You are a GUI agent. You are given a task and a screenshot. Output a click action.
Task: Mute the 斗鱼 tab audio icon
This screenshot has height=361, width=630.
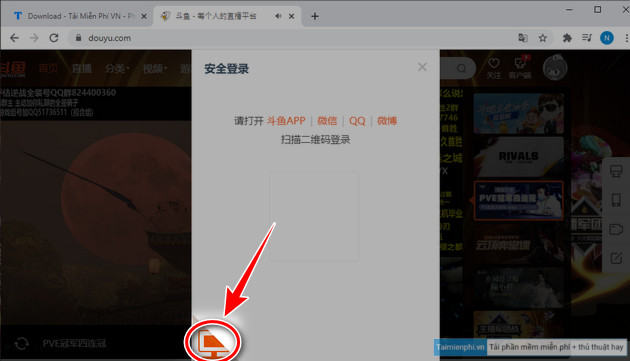[278, 16]
